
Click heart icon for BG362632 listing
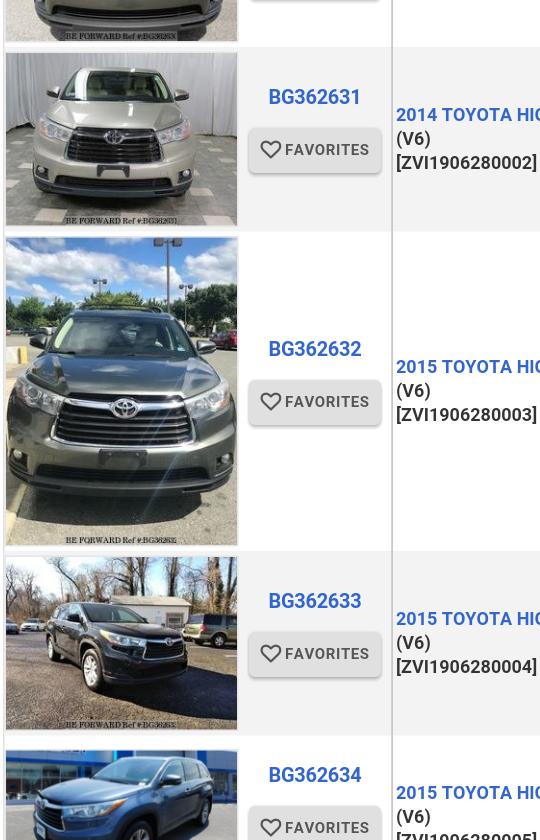tap(271, 401)
